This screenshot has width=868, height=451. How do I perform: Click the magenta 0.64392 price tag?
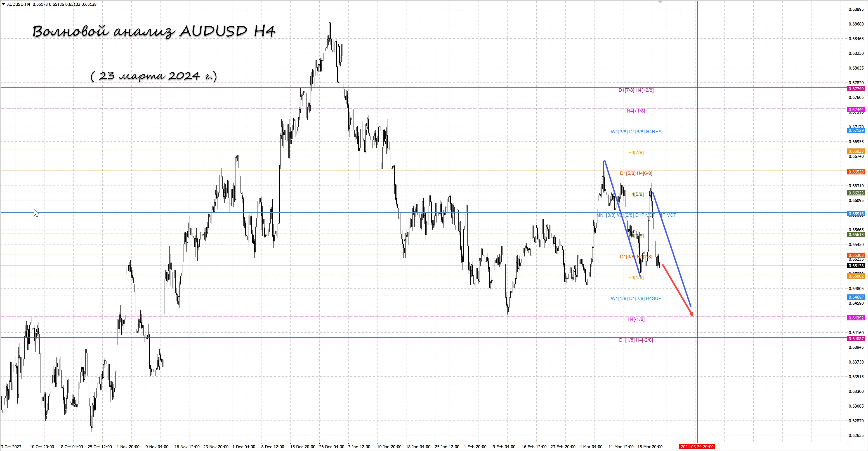coord(856,318)
